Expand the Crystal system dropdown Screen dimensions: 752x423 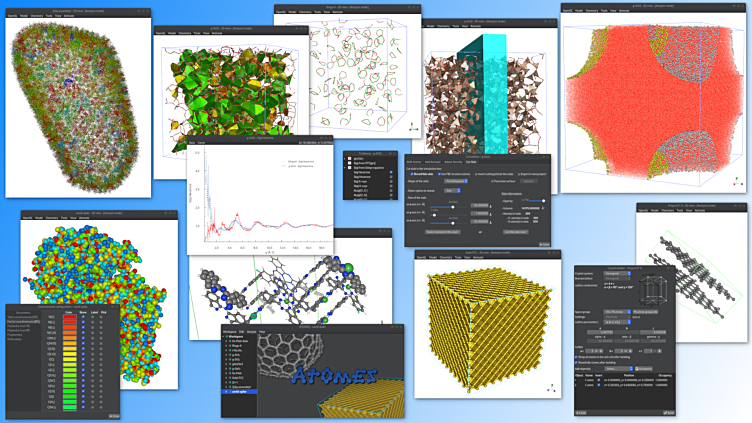coord(617,271)
